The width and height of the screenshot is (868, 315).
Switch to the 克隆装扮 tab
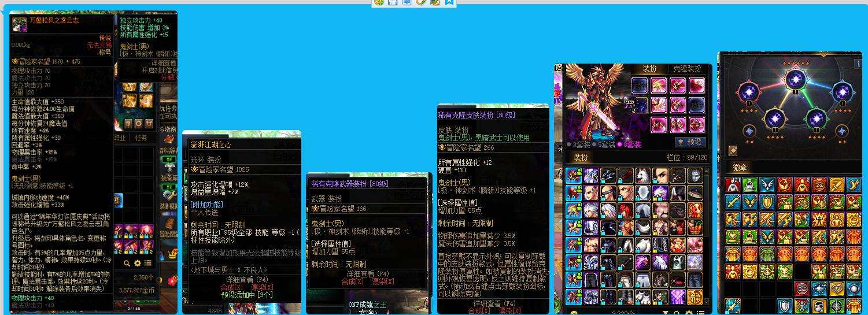[686, 68]
